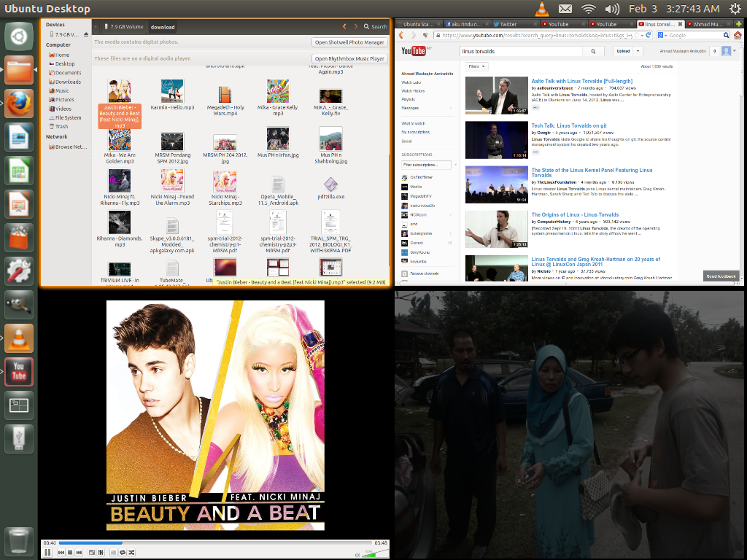Open system sound volume indicator
The height and width of the screenshot is (560, 747).
pos(612,9)
